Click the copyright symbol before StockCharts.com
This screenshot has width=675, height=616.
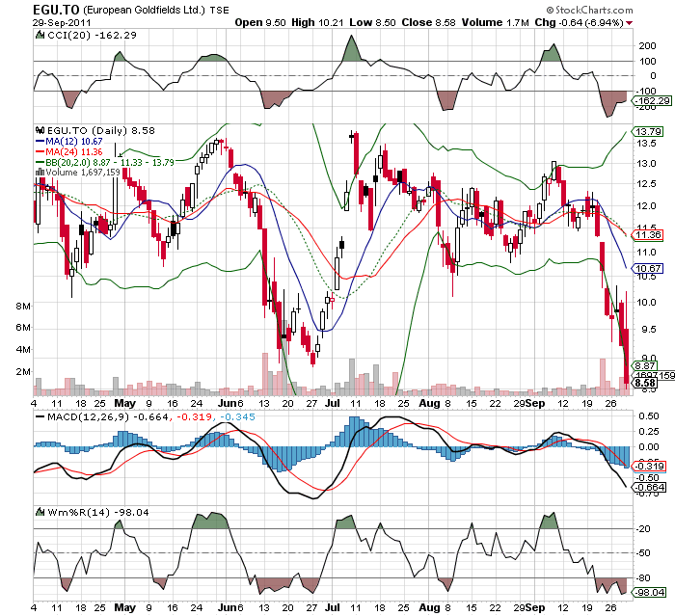point(550,10)
